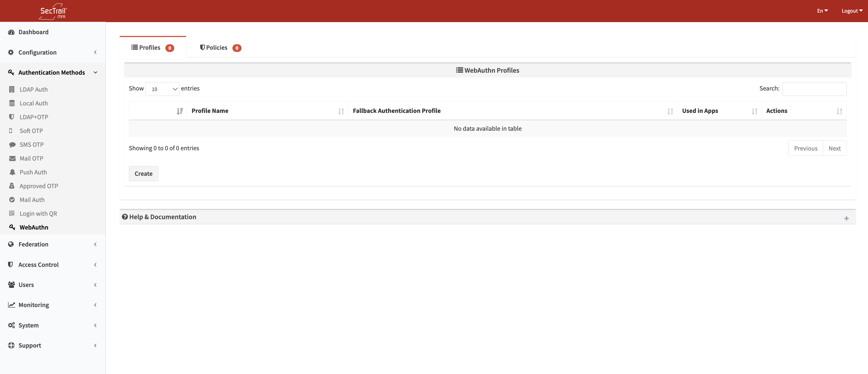Open the En language dropdown
Screen dimensions: 868x374
pos(822,11)
